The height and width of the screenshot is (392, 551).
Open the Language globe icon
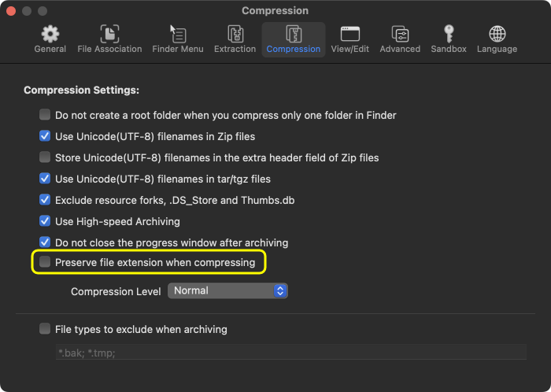pos(497,34)
